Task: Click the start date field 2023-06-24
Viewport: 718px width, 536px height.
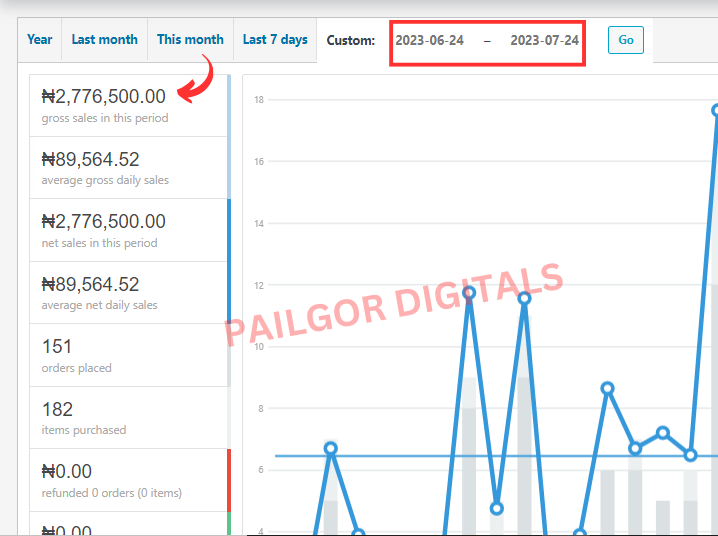Action: (x=429, y=41)
